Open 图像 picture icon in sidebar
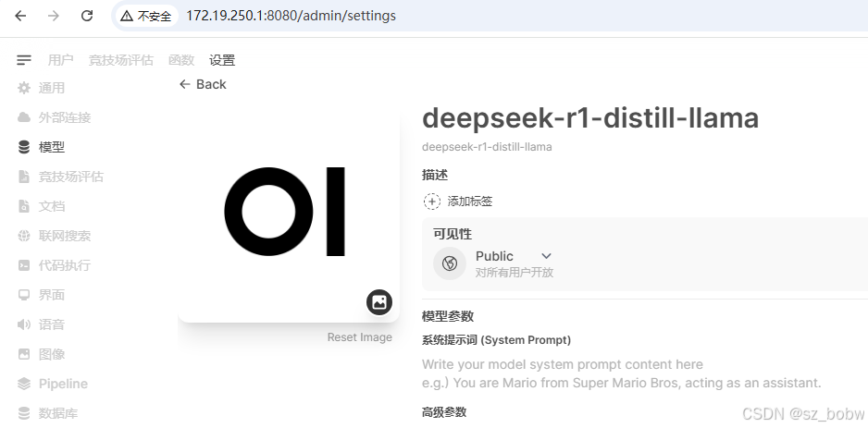The width and height of the screenshot is (868, 428). [x=24, y=354]
